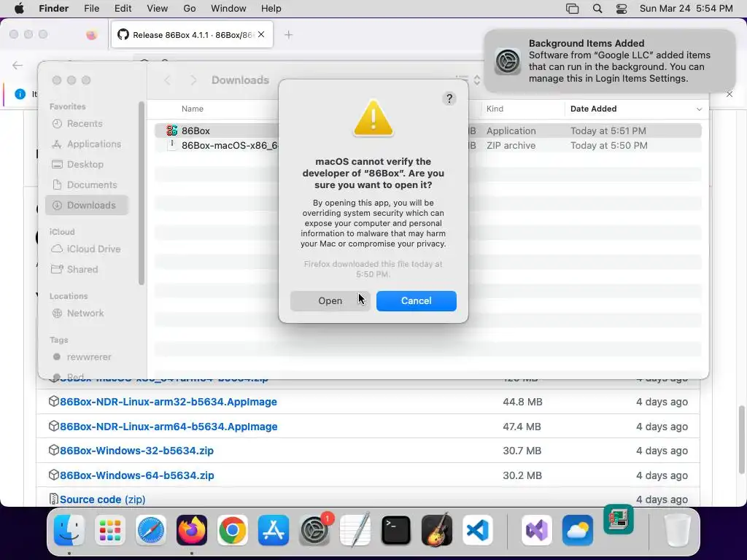Open Google Chrome from the Dock
The image size is (747, 560).
[x=233, y=530]
